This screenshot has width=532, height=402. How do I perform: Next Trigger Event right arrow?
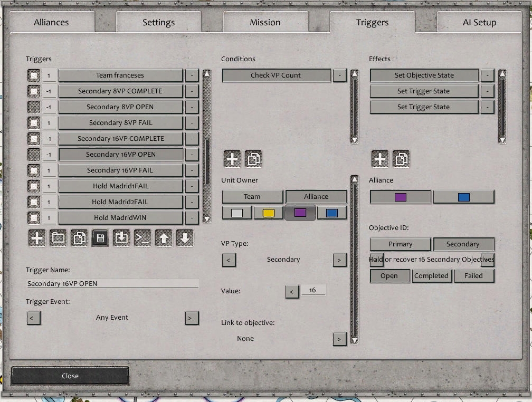pos(192,318)
